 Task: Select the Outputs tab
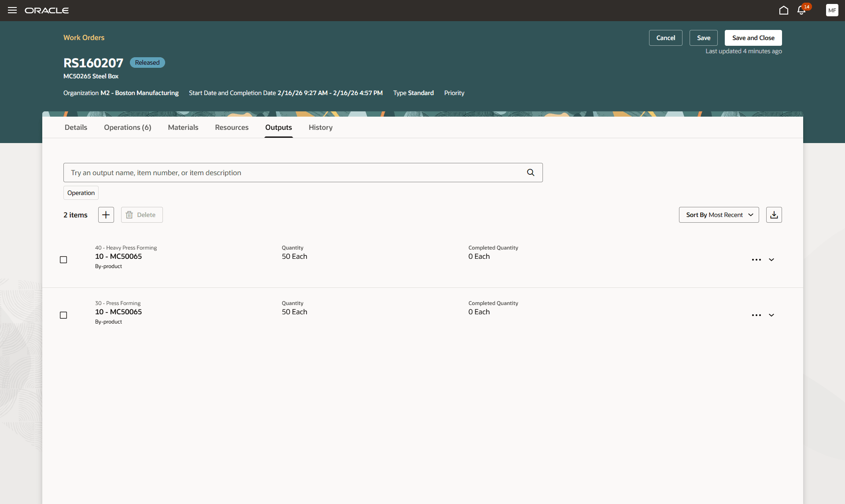click(279, 127)
